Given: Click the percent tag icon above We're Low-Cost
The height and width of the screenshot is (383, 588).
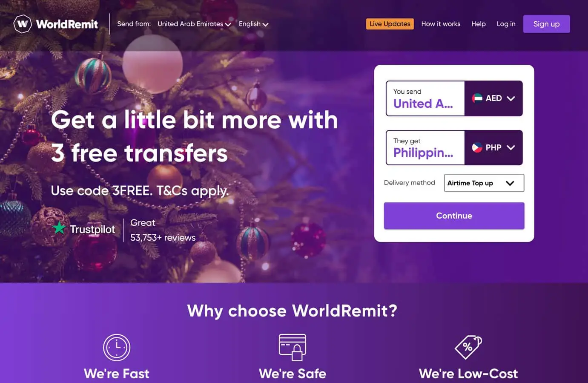Looking at the screenshot, I should [468, 347].
